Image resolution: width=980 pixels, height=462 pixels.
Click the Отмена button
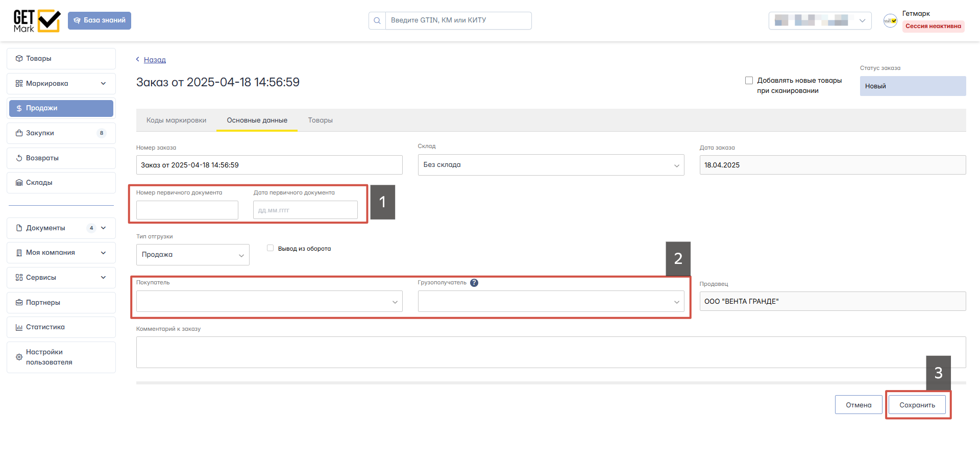[x=859, y=405]
